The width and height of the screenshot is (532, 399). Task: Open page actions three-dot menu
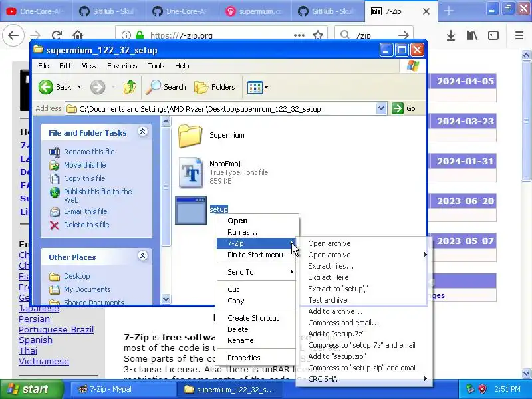[x=299, y=35]
